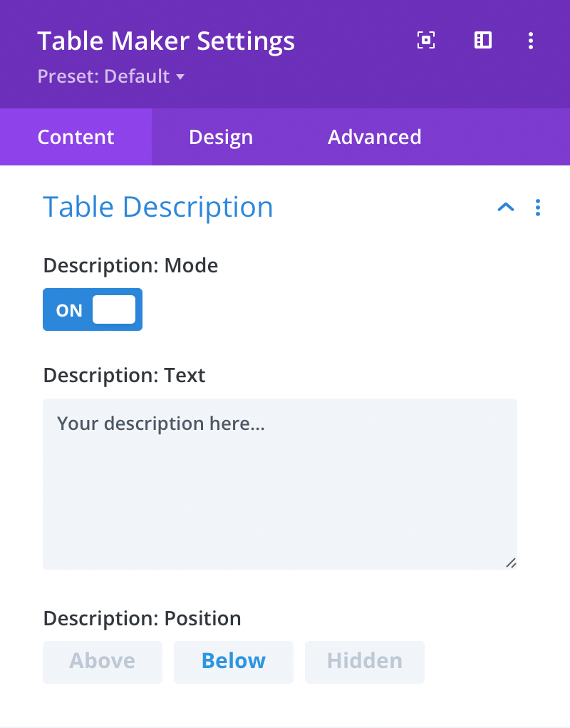Viewport: 570px width, 728px height.
Task: Click the Table Maker Settings title
Action: tap(166, 41)
